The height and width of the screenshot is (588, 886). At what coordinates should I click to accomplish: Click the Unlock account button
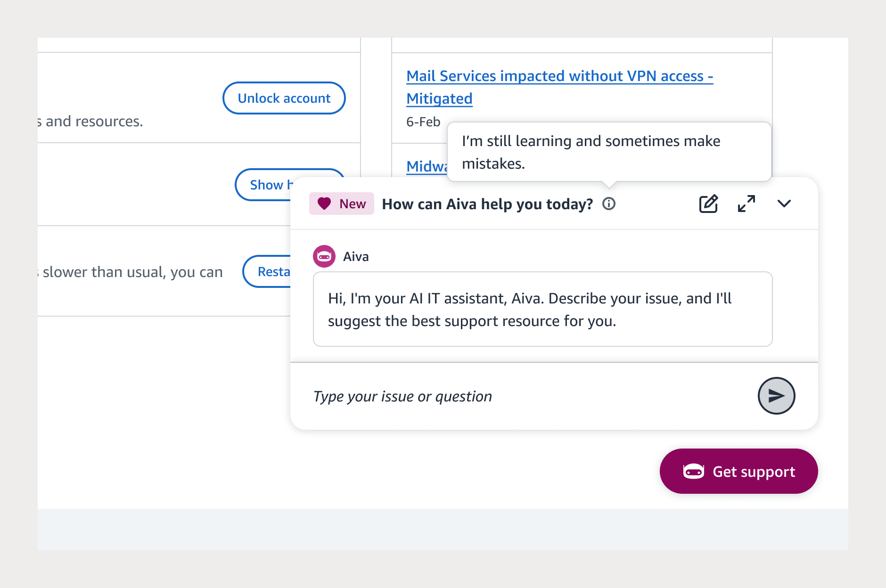(284, 98)
